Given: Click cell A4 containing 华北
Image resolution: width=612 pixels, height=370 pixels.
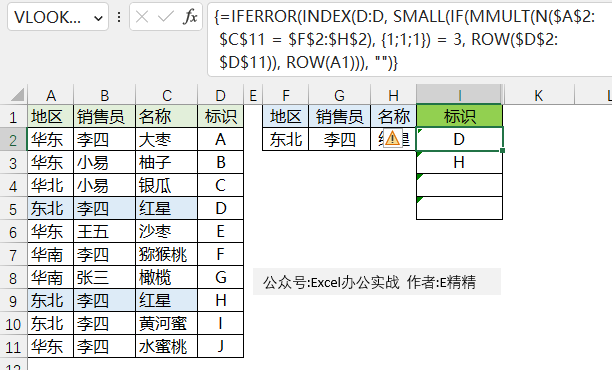Looking at the screenshot, I should [x=51, y=185].
